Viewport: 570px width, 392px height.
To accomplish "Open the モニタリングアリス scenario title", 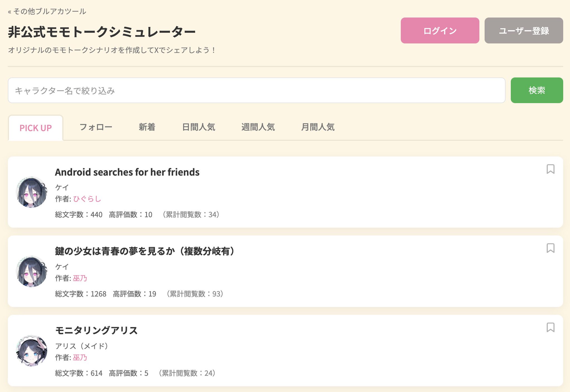I will tap(96, 330).
